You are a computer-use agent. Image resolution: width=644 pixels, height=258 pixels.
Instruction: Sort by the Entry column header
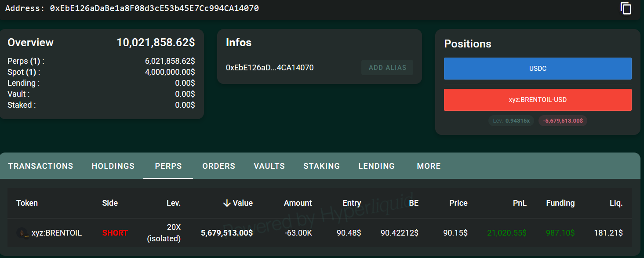coord(352,203)
